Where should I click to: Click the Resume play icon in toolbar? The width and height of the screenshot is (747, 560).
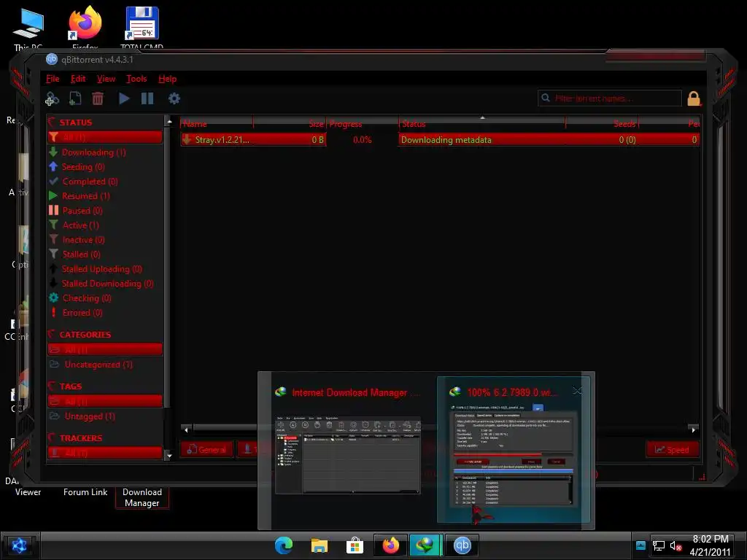[x=124, y=98]
